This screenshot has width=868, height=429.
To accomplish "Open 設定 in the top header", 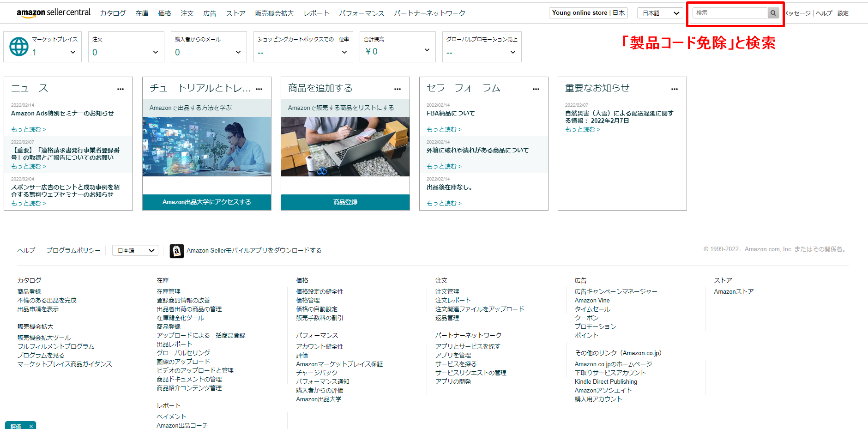I will point(843,13).
